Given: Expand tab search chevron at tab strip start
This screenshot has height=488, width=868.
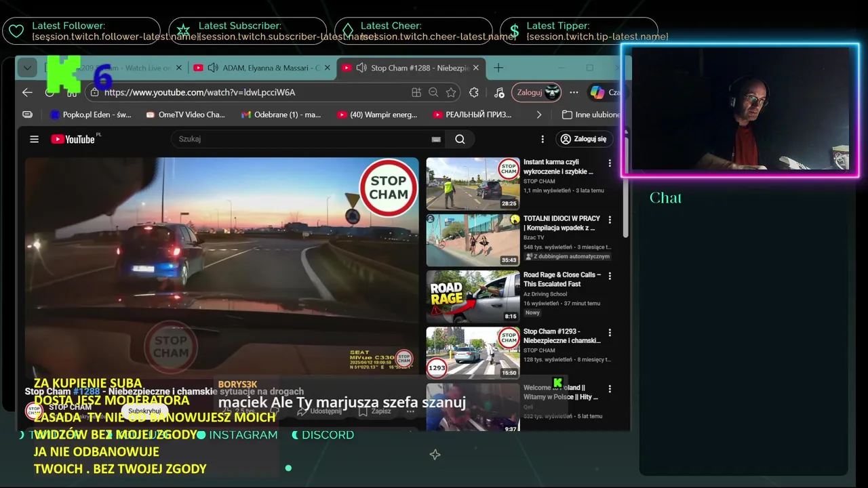Looking at the screenshot, I should [26, 68].
